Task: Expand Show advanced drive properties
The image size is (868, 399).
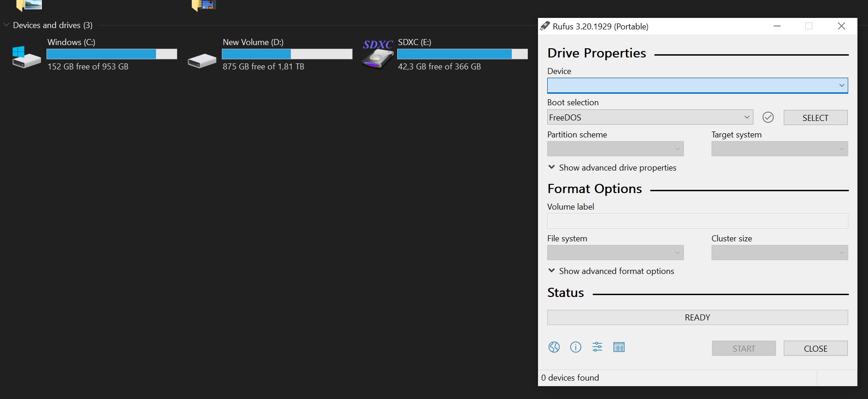Action: point(612,168)
